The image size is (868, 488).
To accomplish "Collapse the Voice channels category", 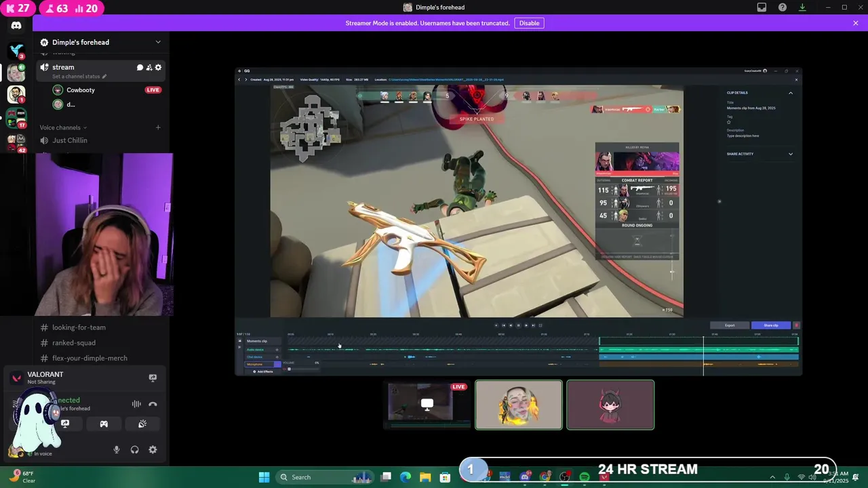I will point(63,127).
